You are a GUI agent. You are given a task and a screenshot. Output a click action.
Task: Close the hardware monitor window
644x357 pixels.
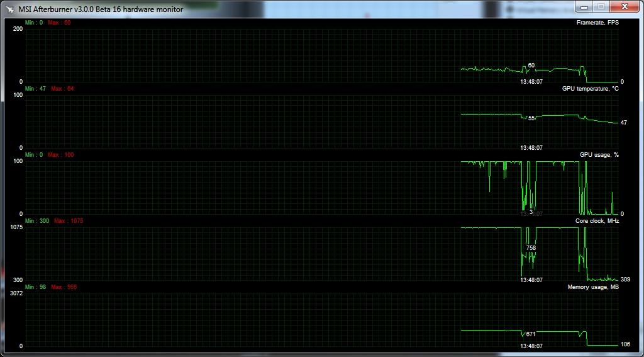pyautogui.click(x=624, y=7)
